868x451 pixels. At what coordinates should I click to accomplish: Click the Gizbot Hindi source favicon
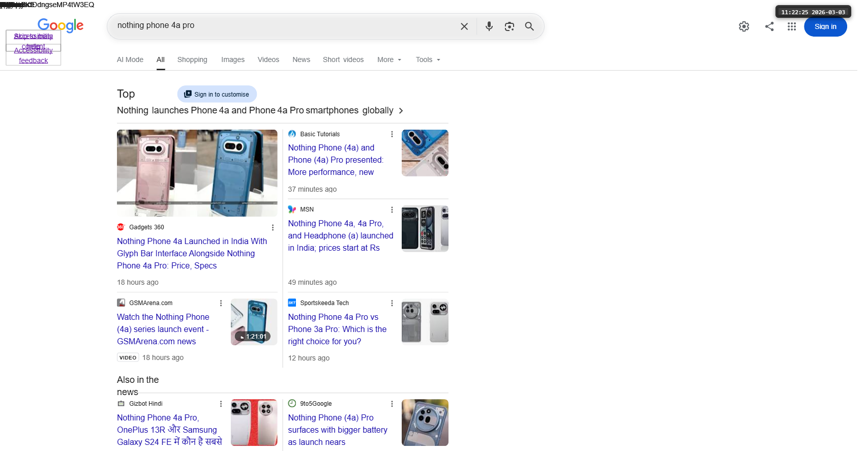121,404
